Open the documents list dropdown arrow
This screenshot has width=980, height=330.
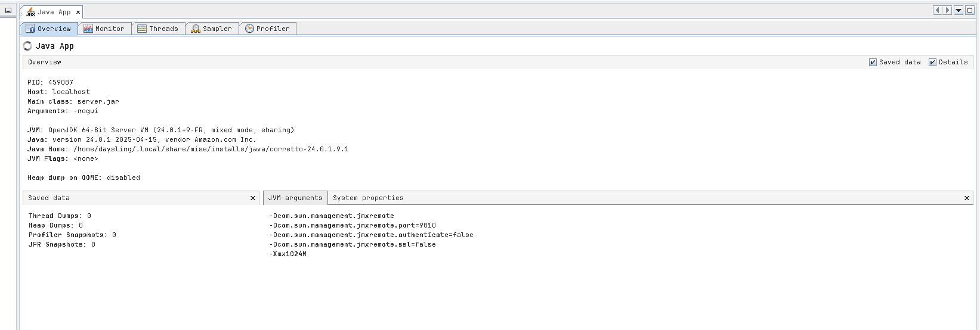click(x=959, y=10)
